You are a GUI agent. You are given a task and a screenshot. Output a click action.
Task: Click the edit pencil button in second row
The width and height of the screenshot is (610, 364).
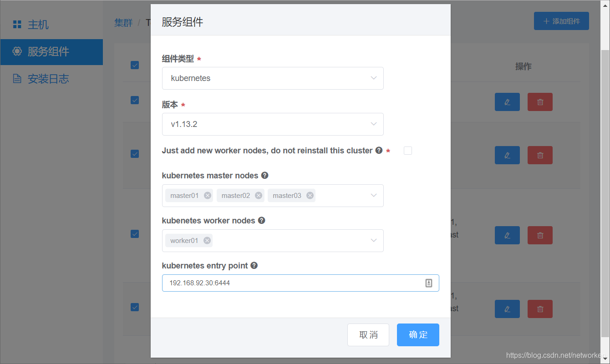[507, 155]
